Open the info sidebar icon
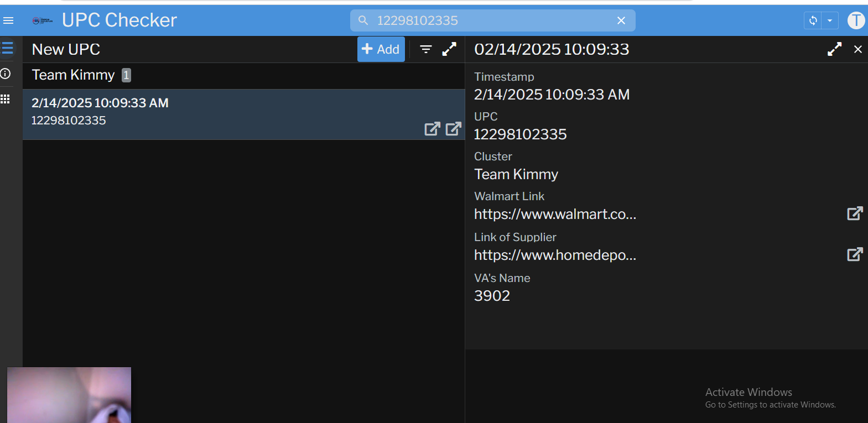This screenshot has height=423, width=868. pyautogui.click(x=6, y=74)
